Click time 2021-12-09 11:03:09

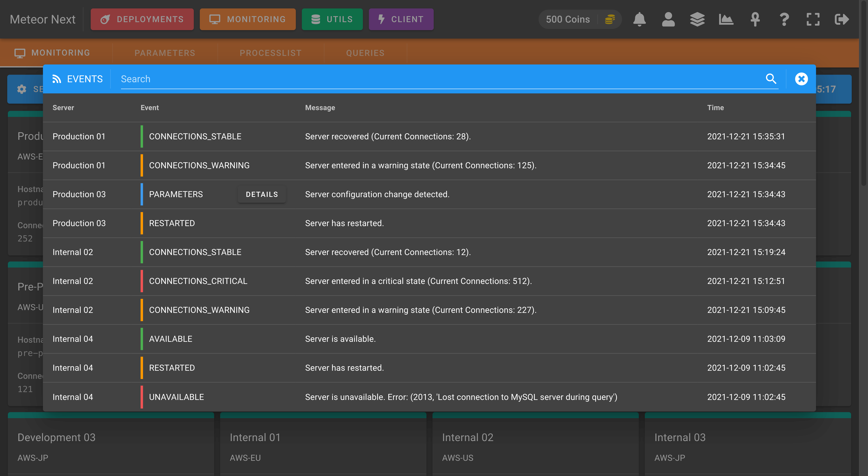746,339
